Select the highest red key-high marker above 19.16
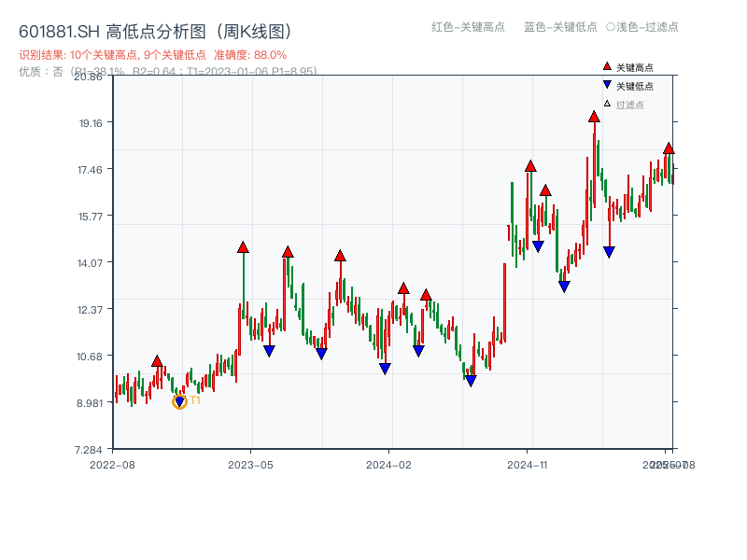This screenshot has width=747, height=560. coord(594,116)
